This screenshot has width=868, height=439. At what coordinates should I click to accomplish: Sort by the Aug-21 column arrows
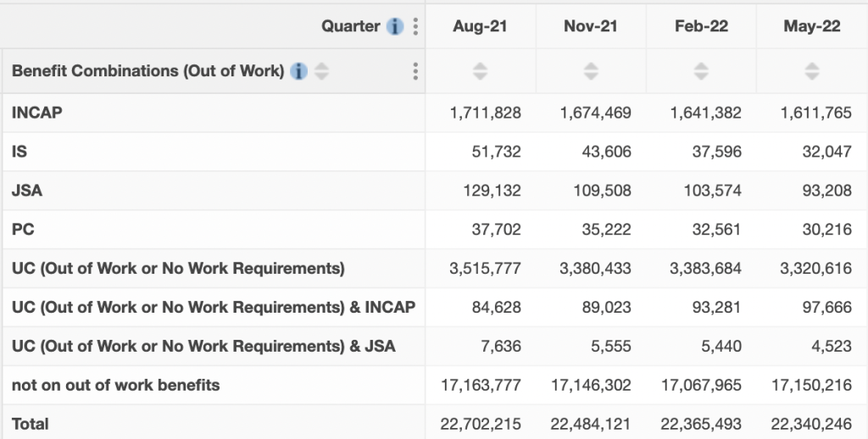480,71
